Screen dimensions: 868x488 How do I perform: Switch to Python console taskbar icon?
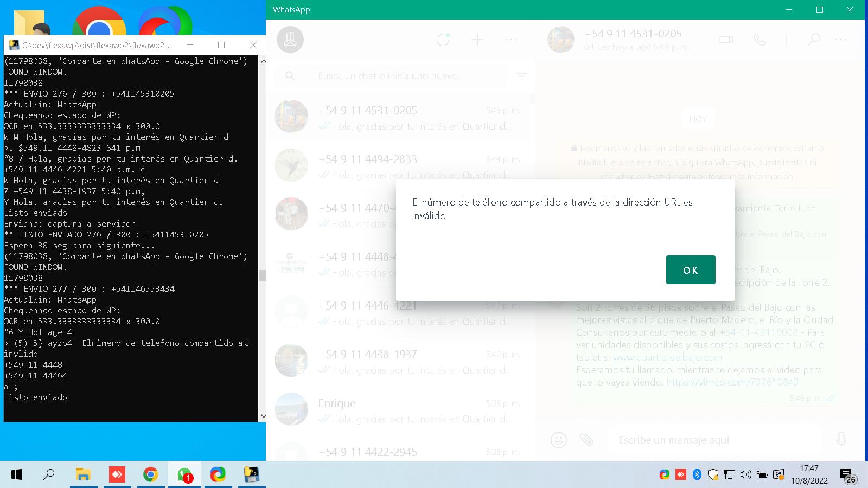(x=251, y=475)
